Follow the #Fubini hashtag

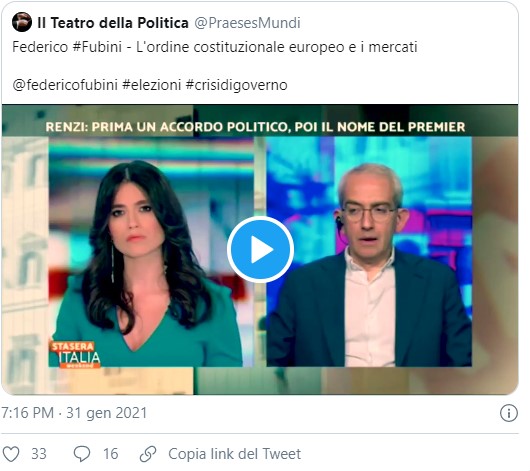(97, 47)
